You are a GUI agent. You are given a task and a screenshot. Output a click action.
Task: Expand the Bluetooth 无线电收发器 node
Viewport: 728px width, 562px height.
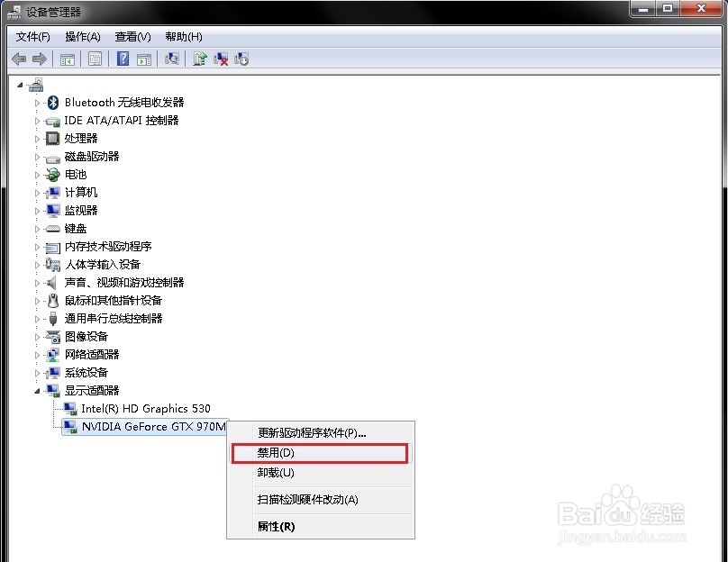(37, 103)
